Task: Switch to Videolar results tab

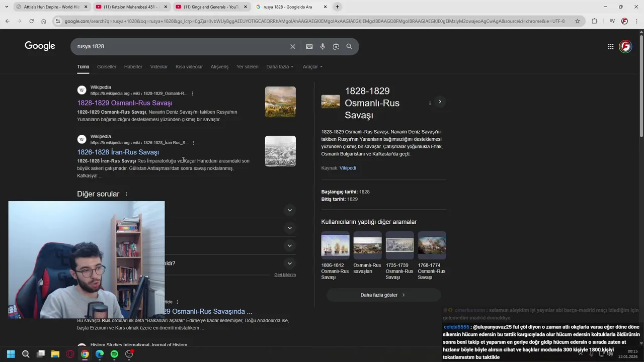Action: pyautogui.click(x=159, y=67)
